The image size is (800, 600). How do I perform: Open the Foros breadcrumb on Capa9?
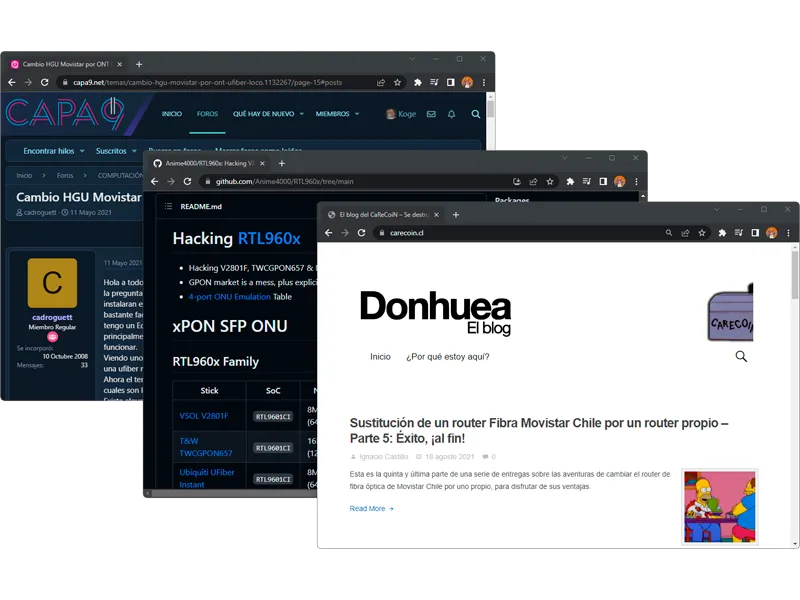click(x=65, y=175)
